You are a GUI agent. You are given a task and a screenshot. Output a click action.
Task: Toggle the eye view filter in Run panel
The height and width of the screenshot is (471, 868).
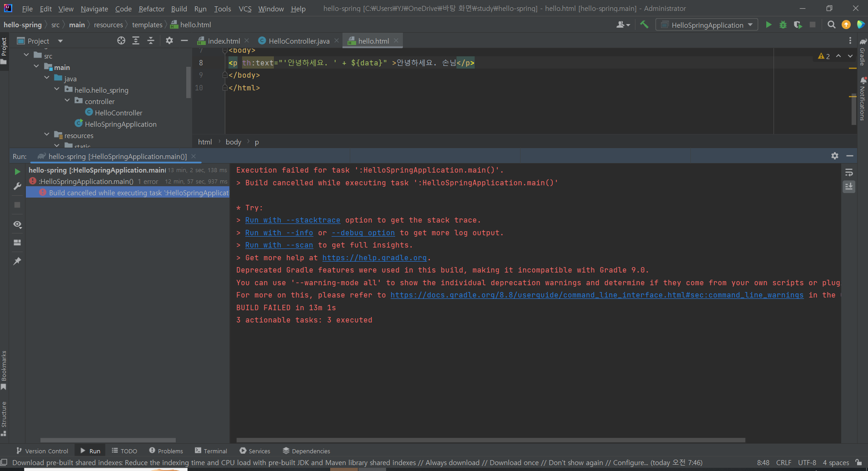17,224
